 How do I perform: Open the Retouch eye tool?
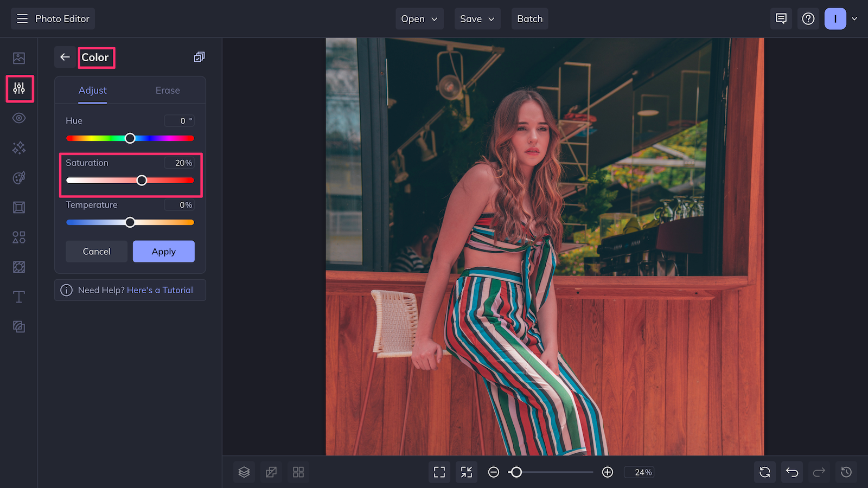19,118
